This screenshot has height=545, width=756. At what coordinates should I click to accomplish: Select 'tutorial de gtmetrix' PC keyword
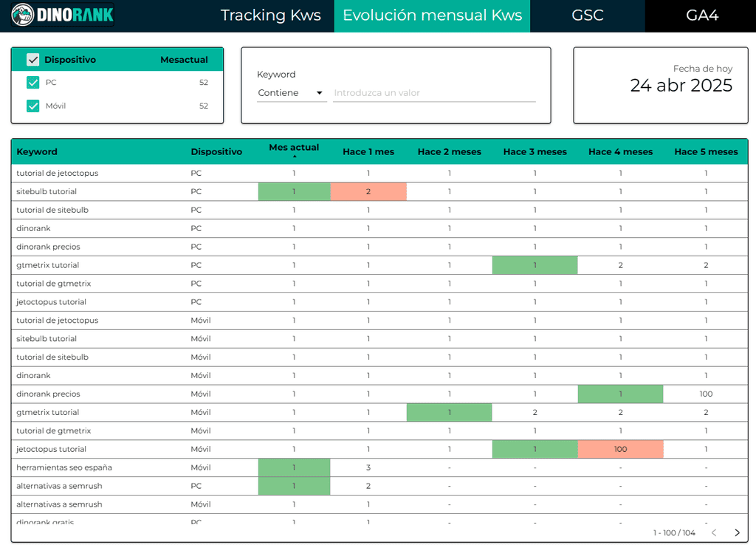[x=53, y=284]
